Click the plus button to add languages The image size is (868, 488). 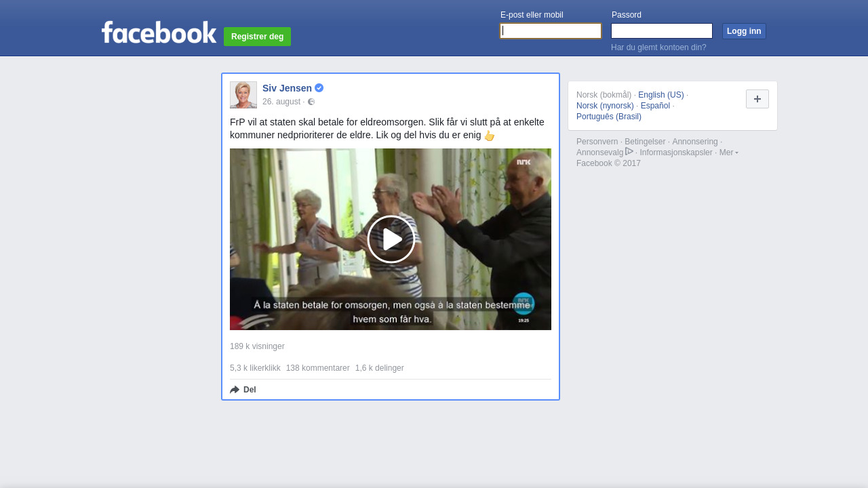pyautogui.click(x=757, y=99)
